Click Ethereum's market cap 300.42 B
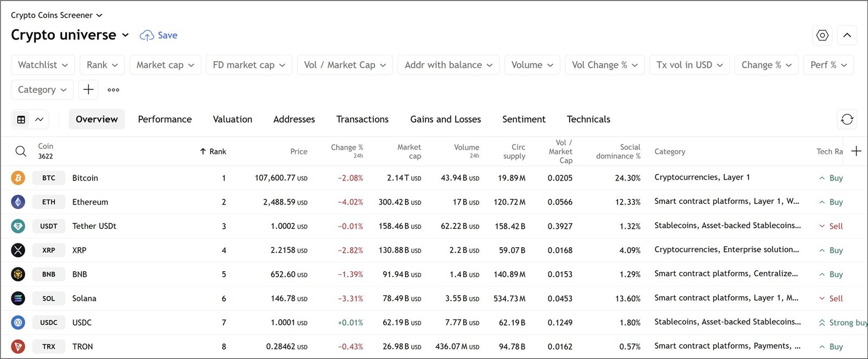The height and width of the screenshot is (359, 868). click(400, 202)
